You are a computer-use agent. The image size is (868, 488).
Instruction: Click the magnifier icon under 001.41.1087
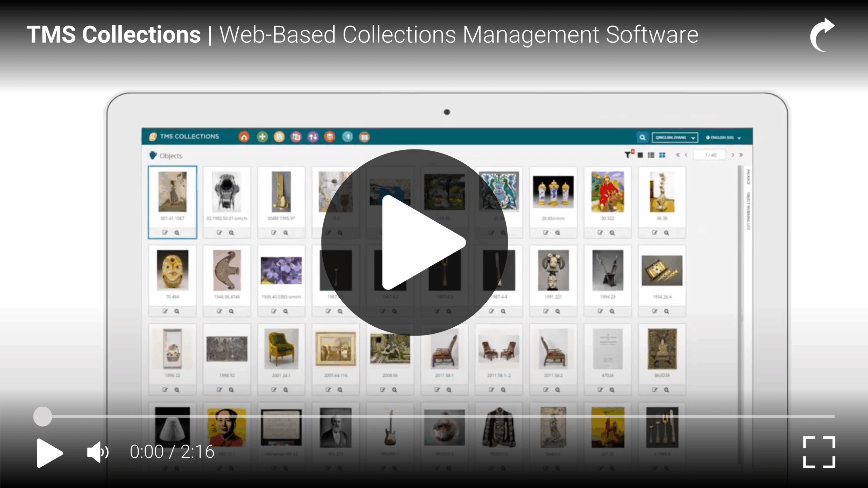tap(177, 233)
